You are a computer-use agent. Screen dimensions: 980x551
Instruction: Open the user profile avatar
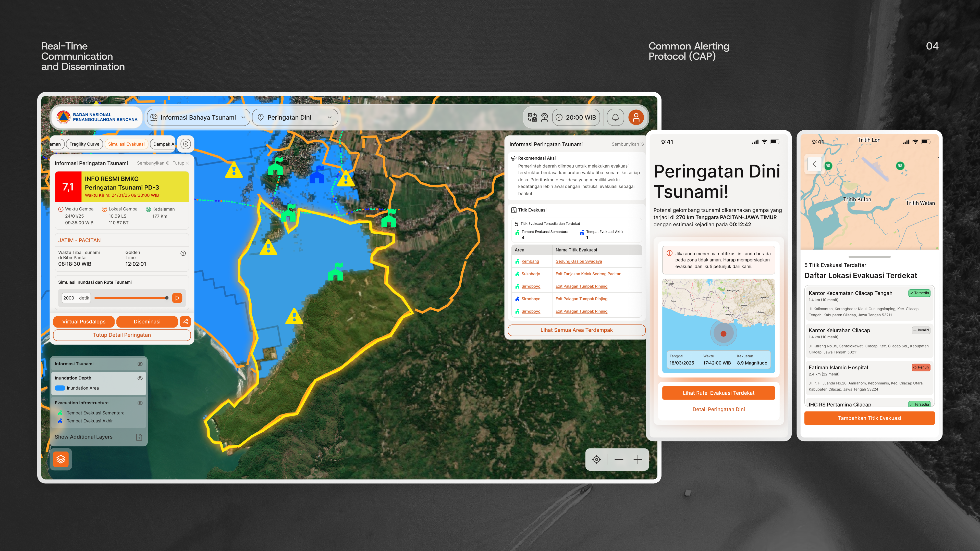click(x=636, y=118)
